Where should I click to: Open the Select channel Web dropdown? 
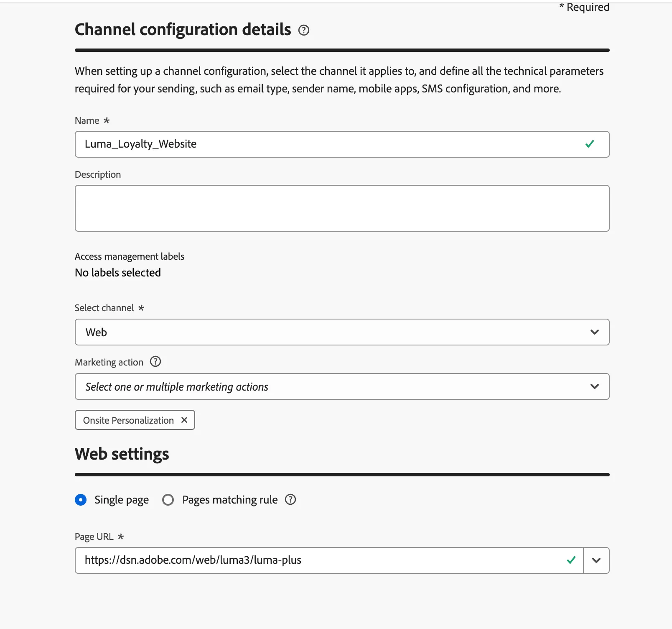click(342, 332)
